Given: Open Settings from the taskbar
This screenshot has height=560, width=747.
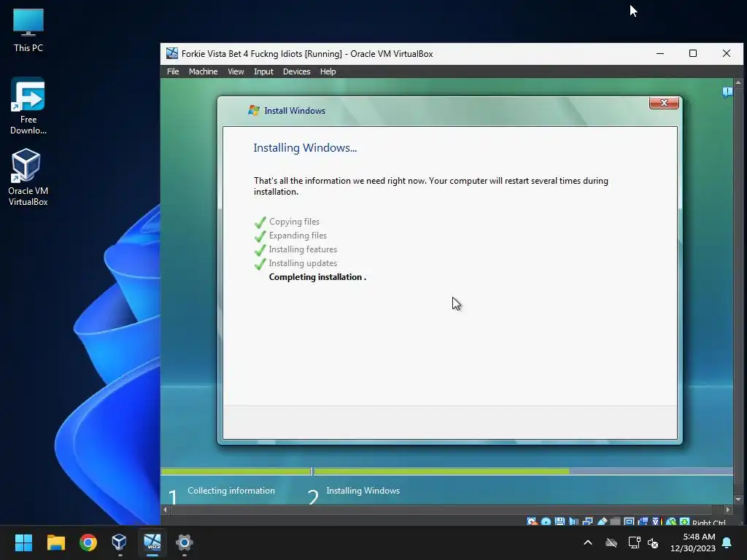Looking at the screenshot, I should tap(184, 542).
